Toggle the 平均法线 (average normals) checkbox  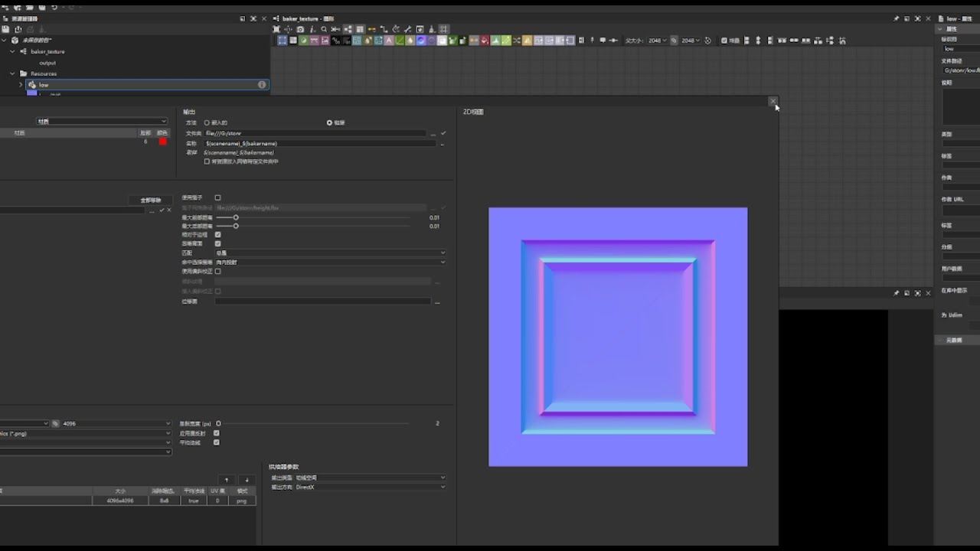tap(217, 442)
